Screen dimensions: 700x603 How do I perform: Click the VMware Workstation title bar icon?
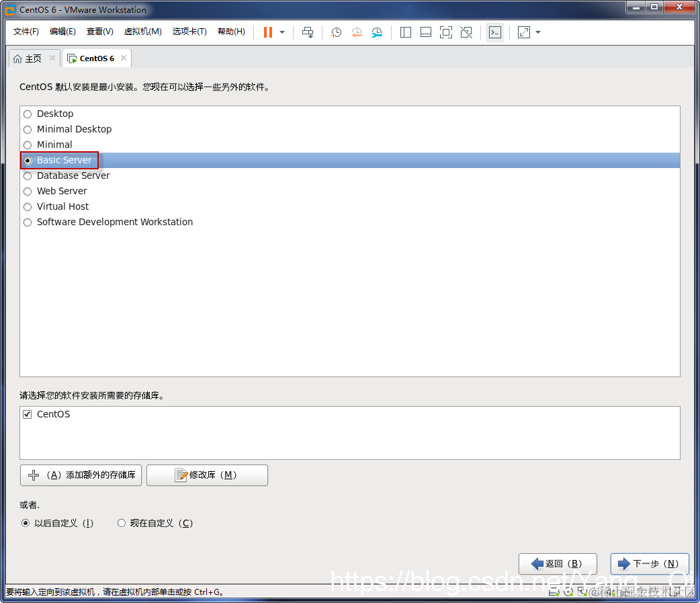click(10, 9)
